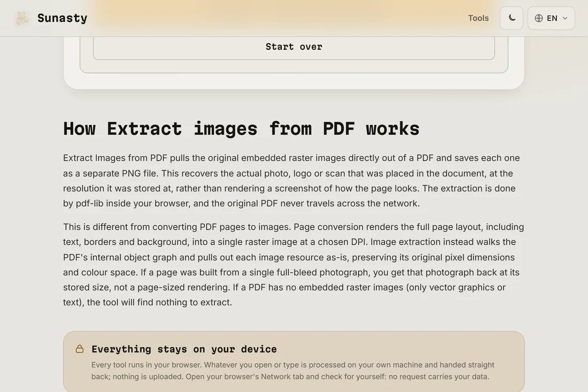Open the Tools menu
588x392 pixels.
(478, 18)
